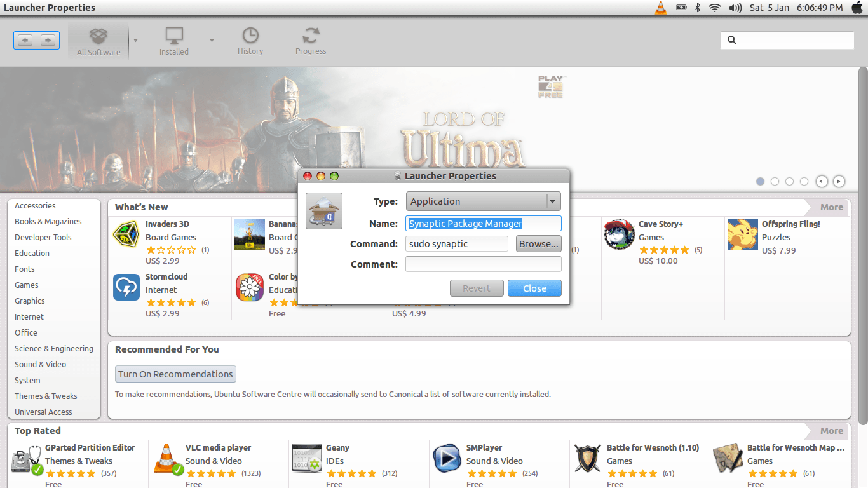
Task: Click Battle for Wesnoth (1.10) icon
Action: pos(588,458)
